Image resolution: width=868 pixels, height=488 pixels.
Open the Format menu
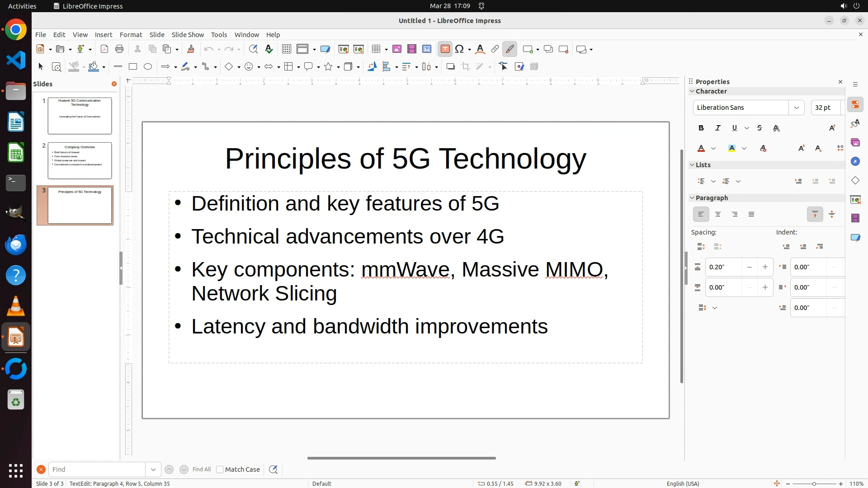click(x=131, y=35)
